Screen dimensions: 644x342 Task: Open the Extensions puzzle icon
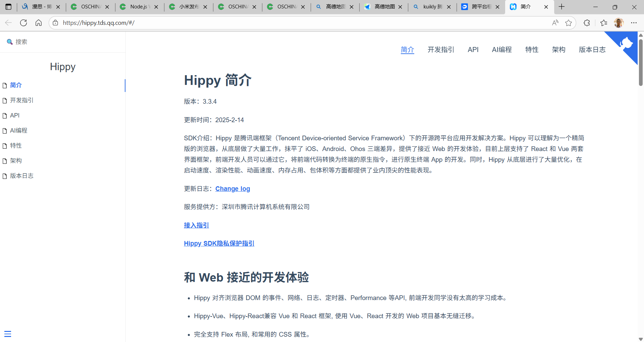coord(587,23)
